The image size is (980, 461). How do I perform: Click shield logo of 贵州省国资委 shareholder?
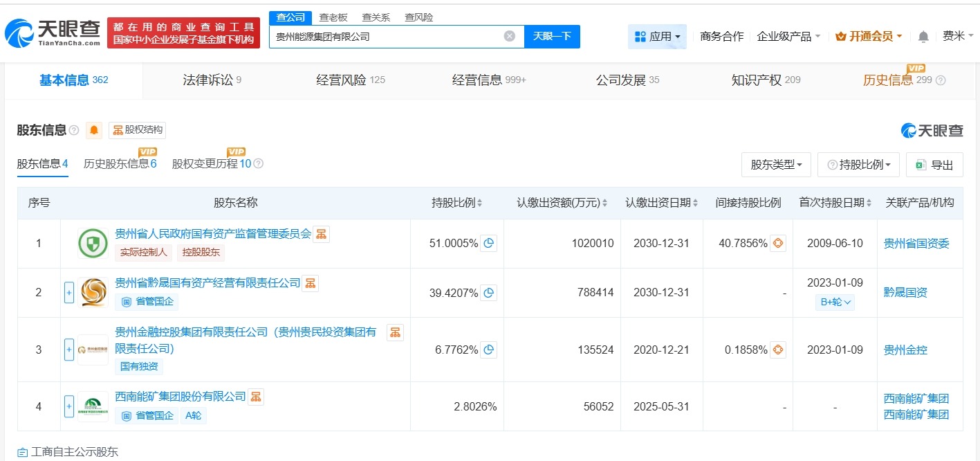point(92,244)
